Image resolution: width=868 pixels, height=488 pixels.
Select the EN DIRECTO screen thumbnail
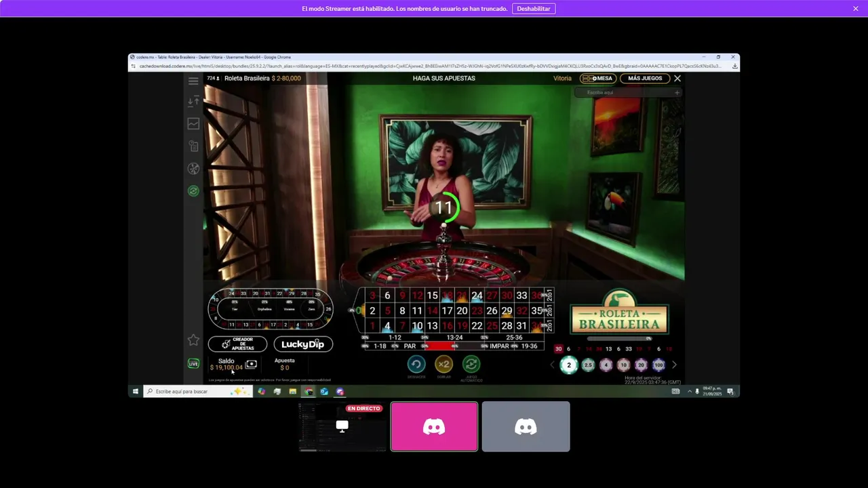coord(342,426)
